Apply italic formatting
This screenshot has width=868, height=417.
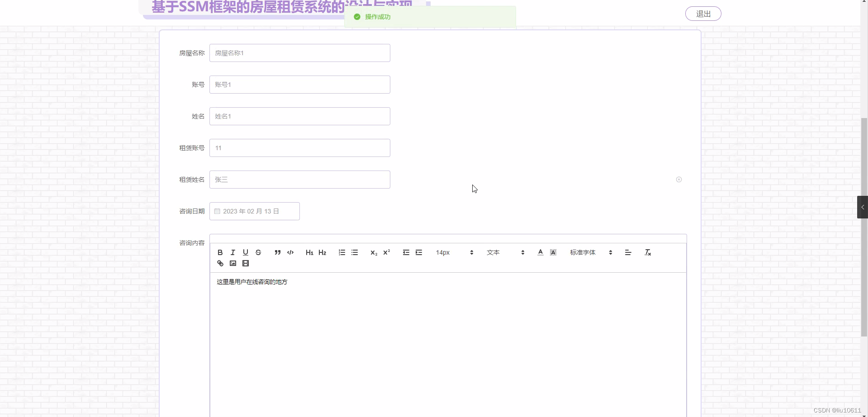click(x=232, y=252)
